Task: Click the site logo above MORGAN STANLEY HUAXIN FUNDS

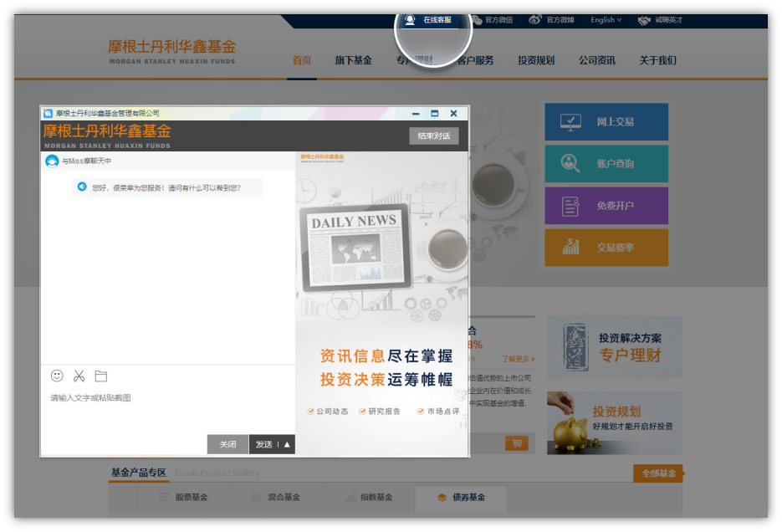Action: pyautogui.click(x=172, y=46)
